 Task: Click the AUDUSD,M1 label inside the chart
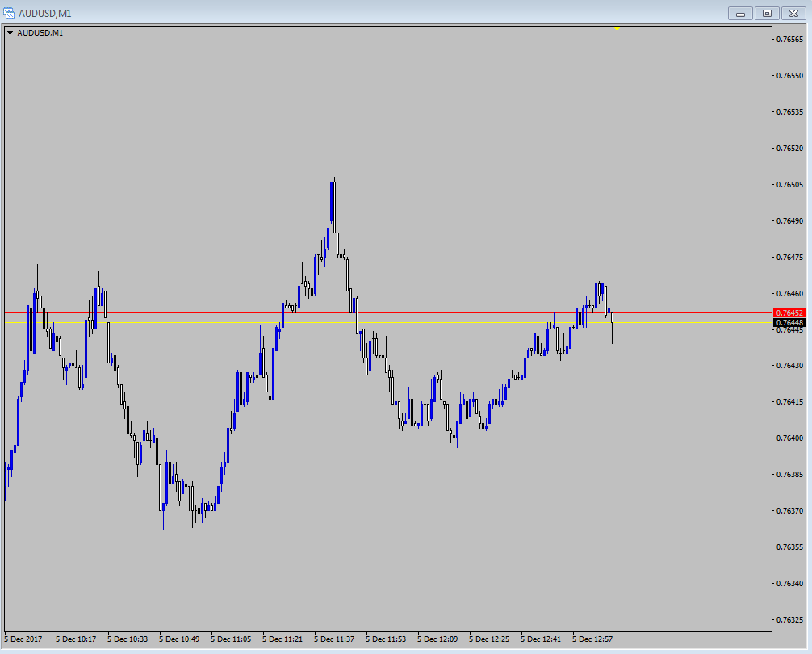[x=40, y=33]
